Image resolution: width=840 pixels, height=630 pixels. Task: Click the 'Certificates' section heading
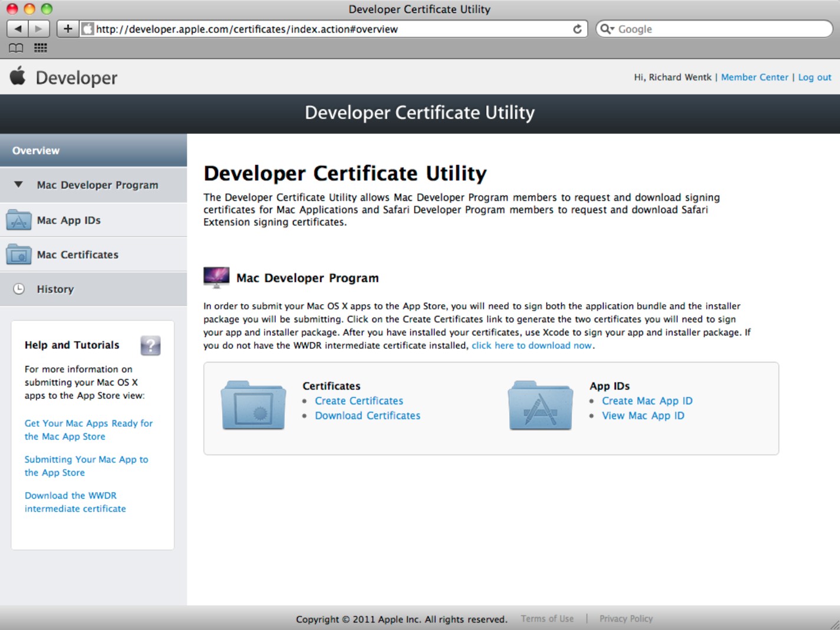(x=331, y=386)
